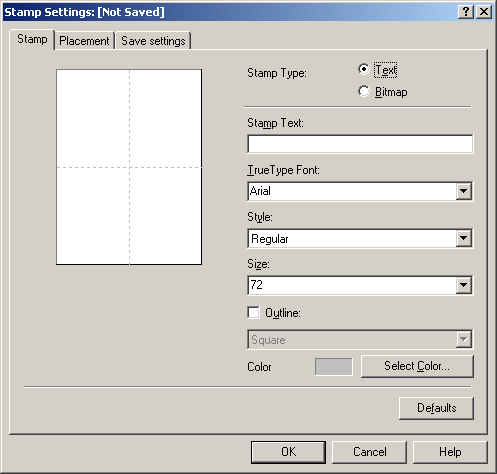
Task: Open Help from the bottom button
Action: (450, 452)
